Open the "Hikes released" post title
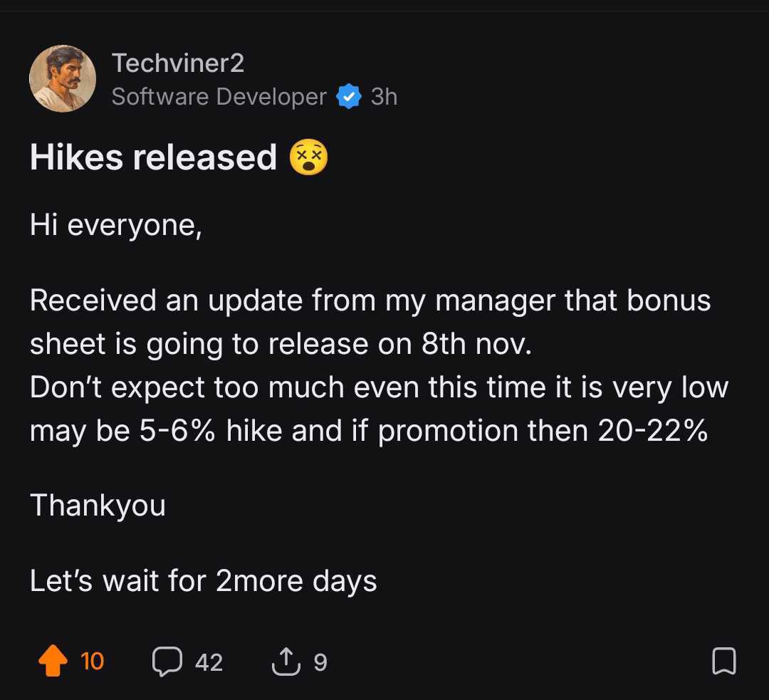 (x=153, y=157)
